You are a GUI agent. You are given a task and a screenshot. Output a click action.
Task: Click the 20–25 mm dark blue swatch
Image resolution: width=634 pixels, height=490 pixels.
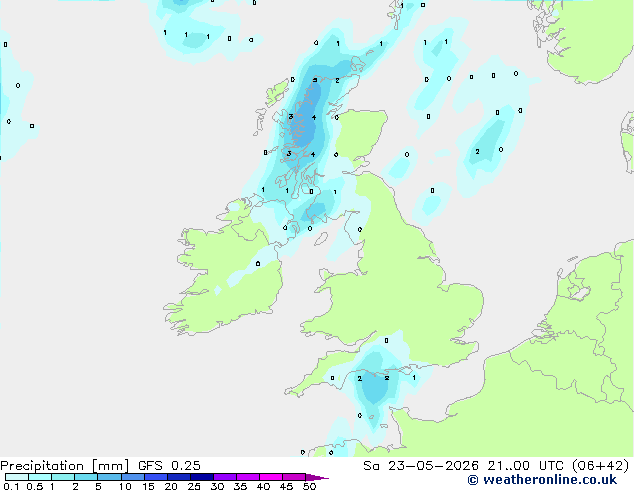178,477
